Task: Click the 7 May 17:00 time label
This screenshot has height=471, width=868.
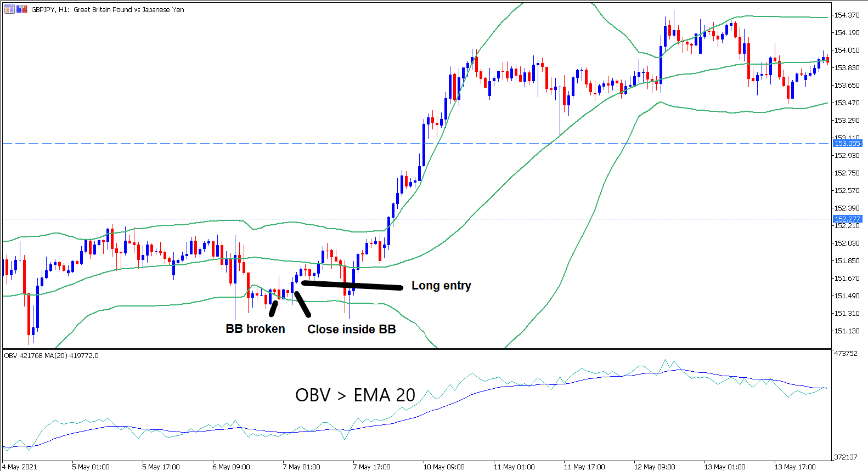Action: [x=371, y=467]
